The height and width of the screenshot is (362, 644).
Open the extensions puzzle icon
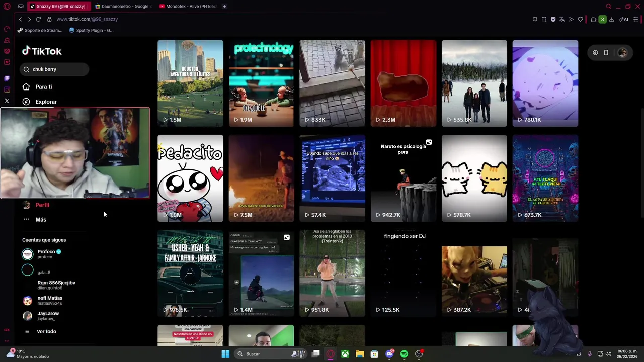(593, 19)
